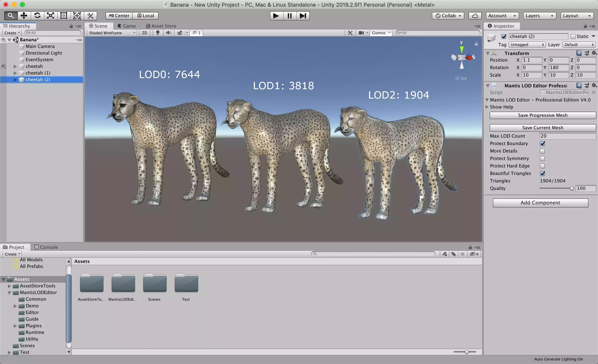Select the Rotate tool icon
This screenshot has width=598, height=364.
pyautogui.click(x=37, y=16)
